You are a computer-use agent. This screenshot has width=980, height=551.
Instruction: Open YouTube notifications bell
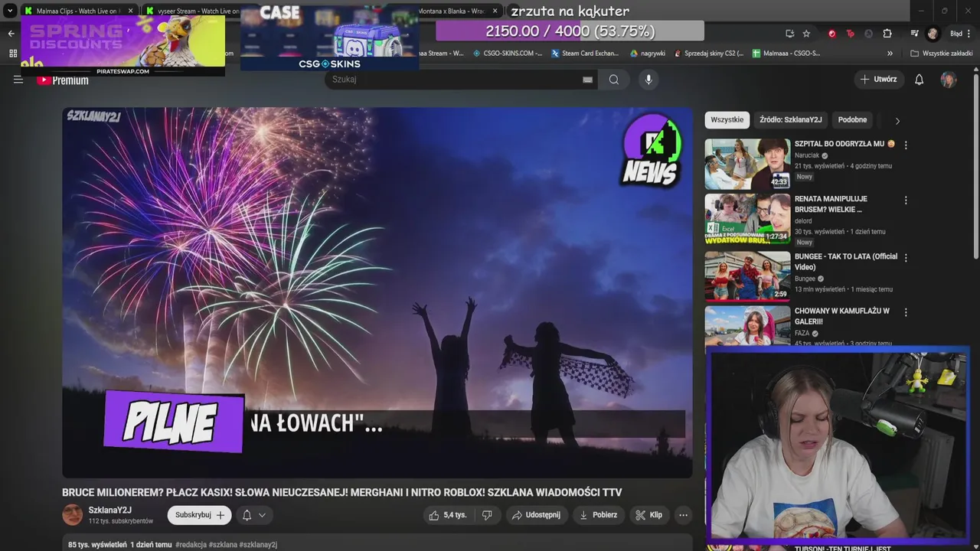(920, 80)
